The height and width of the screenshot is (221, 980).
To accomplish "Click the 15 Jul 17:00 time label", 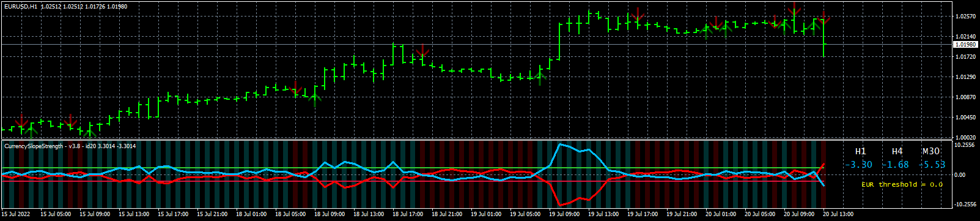I will [x=173, y=214].
